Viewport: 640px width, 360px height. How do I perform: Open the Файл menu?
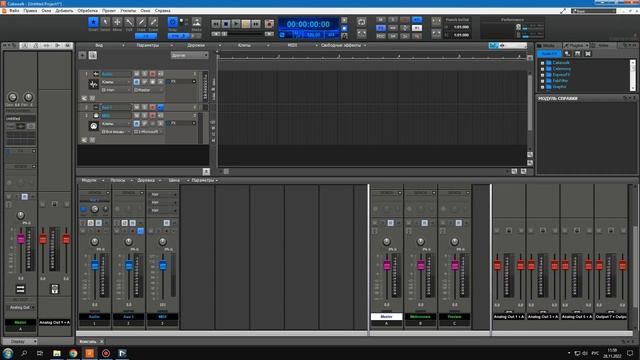(14, 11)
